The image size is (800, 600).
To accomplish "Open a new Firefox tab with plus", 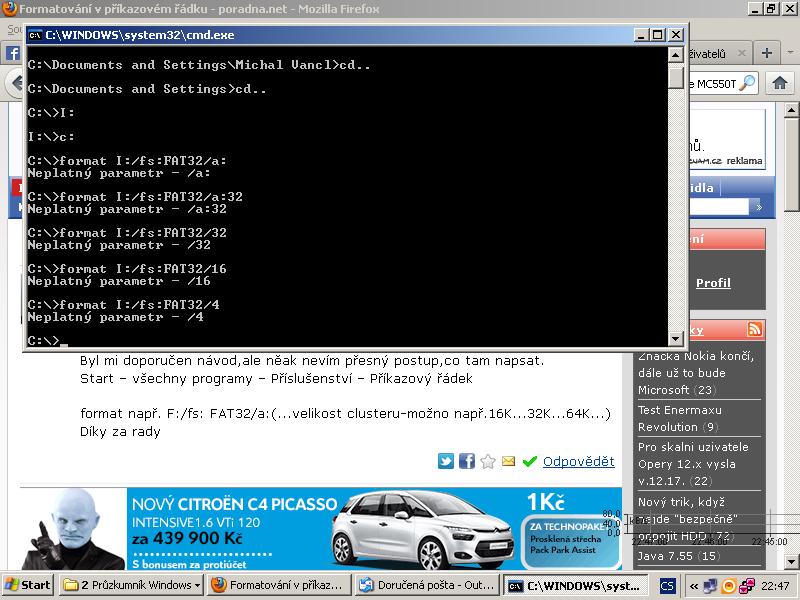I will tap(766, 53).
